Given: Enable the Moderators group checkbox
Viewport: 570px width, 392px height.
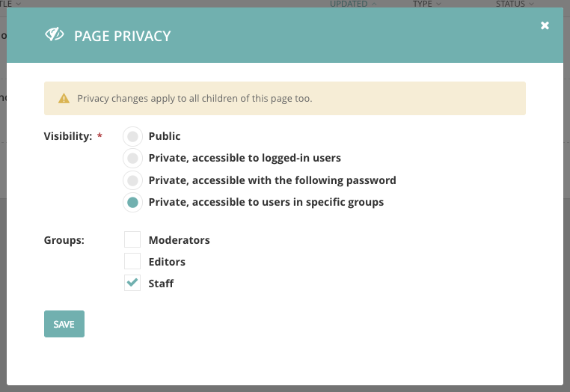Looking at the screenshot, I should point(132,239).
